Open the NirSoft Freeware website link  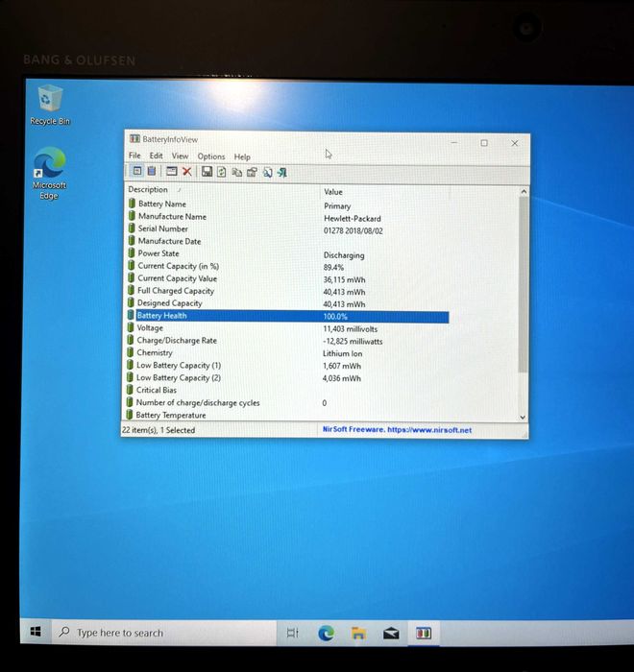[x=397, y=429]
